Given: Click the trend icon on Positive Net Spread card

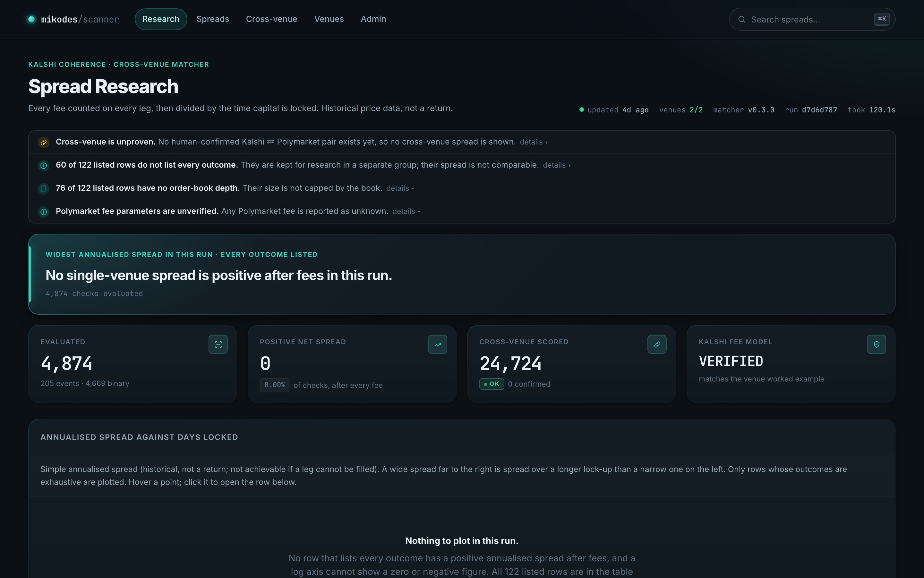Looking at the screenshot, I should coord(438,344).
